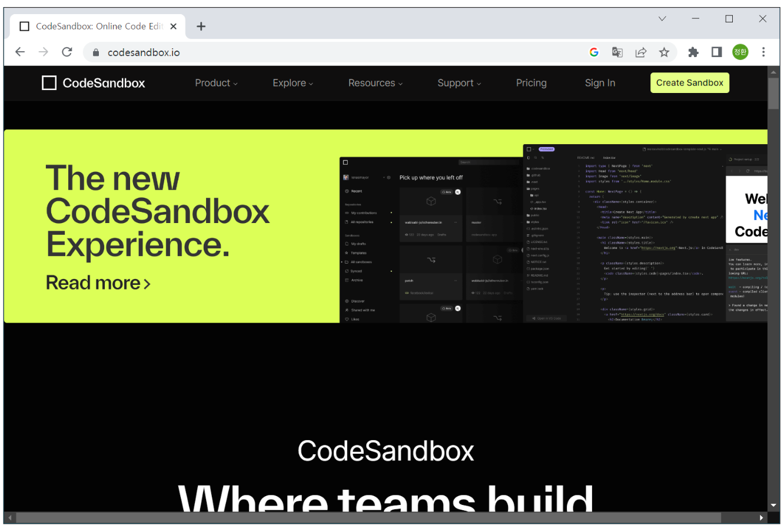Open the Chrome three-dot menu
The height and width of the screenshot is (532, 784).
click(x=763, y=52)
